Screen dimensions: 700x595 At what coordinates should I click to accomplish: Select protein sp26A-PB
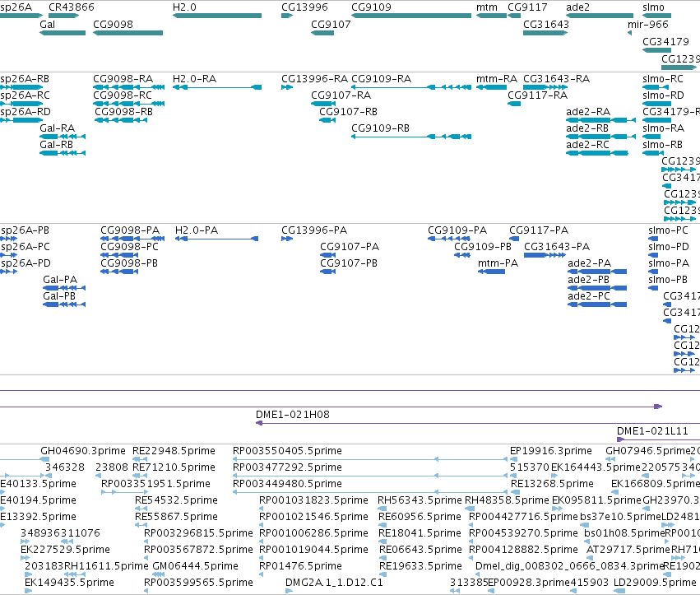click(x=8, y=239)
